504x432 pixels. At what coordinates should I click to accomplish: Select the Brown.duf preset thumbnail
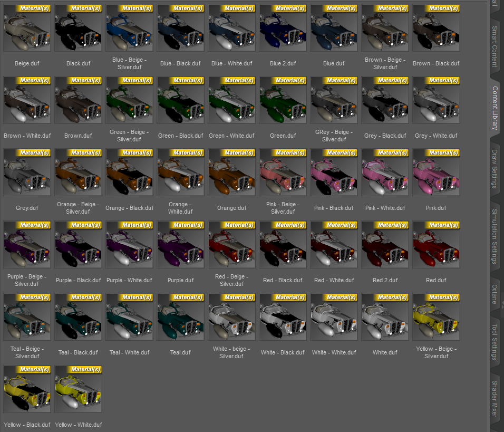coord(78,100)
